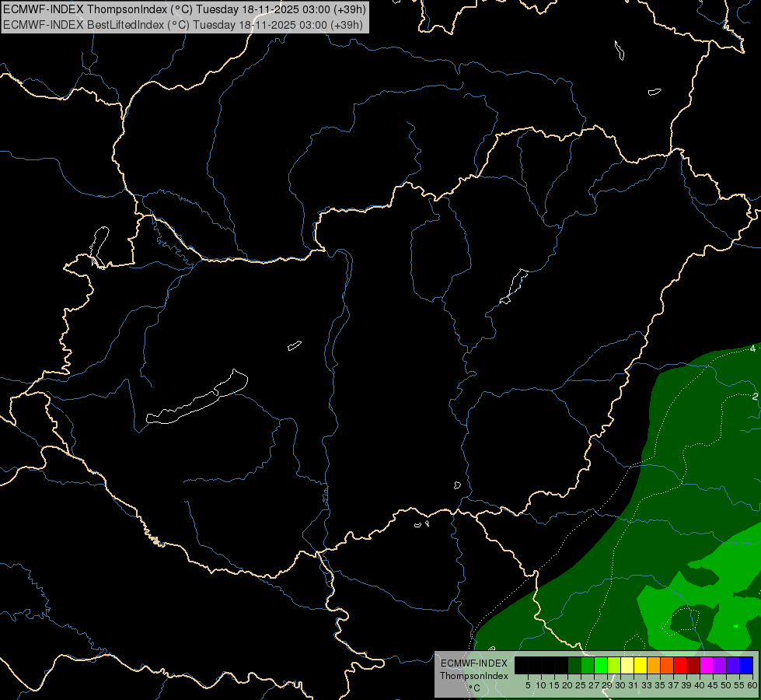This screenshot has height=700, width=761.
Task: Click the legend °C unit label
Action: pos(474,688)
